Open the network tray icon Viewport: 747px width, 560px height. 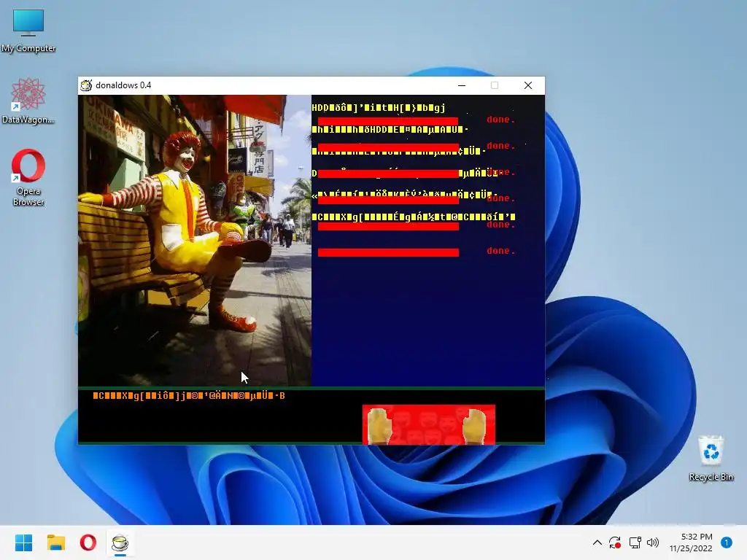tap(635, 542)
